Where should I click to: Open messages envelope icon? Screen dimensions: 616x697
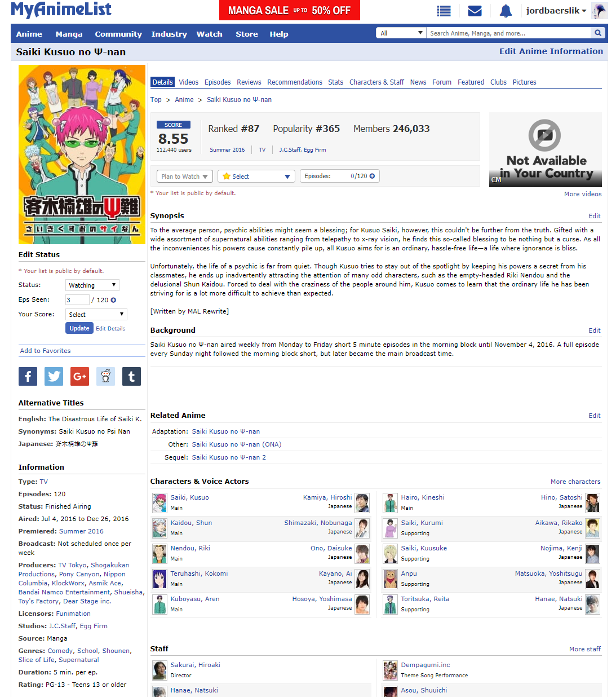pyautogui.click(x=475, y=11)
